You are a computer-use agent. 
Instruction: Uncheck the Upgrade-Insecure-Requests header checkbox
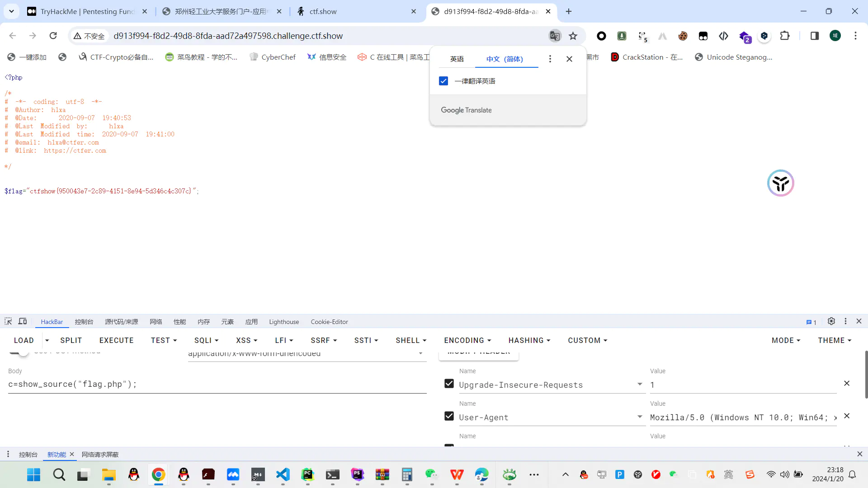[449, 384]
